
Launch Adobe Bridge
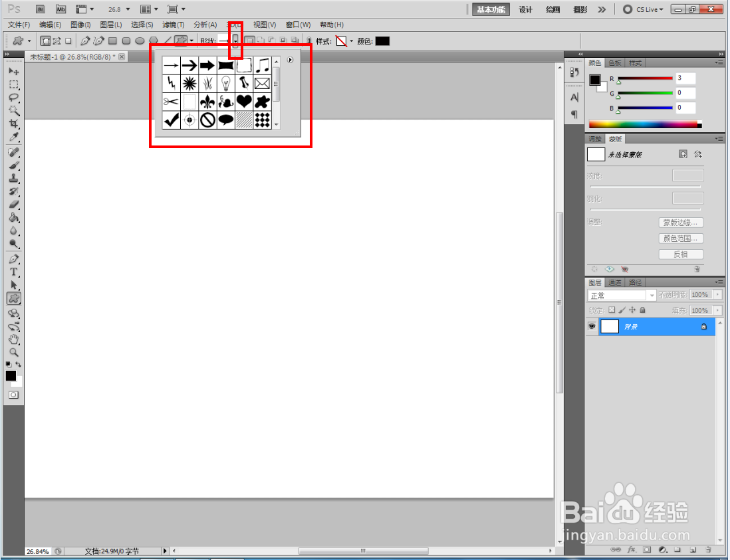[41, 9]
